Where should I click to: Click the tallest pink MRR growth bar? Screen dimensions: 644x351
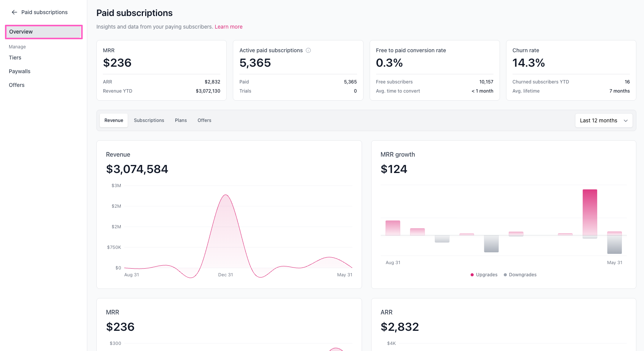tap(590, 212)
